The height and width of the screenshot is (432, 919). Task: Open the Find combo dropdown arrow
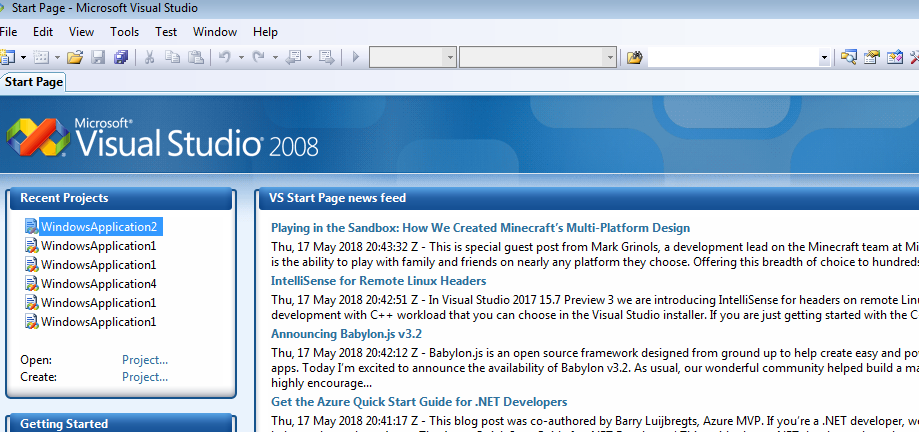click(825, 57)
